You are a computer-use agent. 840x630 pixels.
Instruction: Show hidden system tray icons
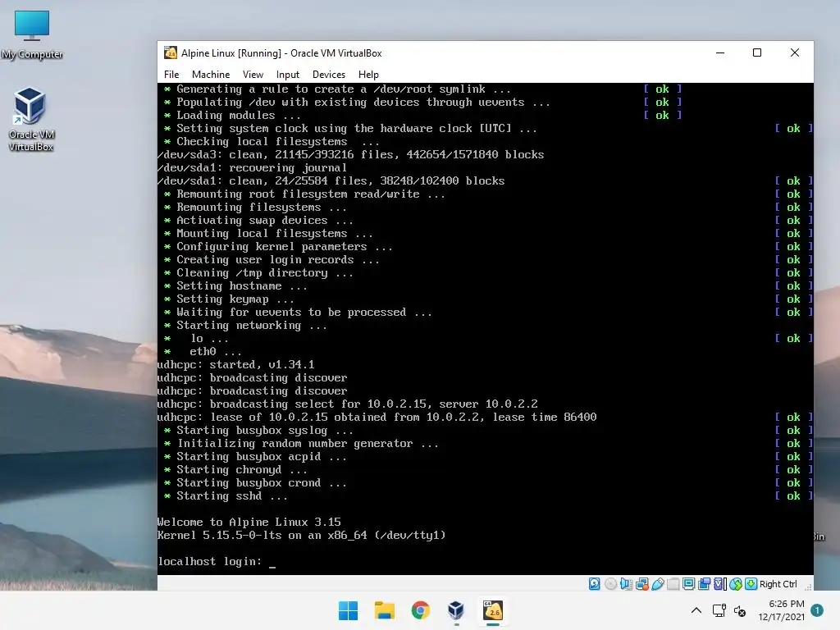696,610
